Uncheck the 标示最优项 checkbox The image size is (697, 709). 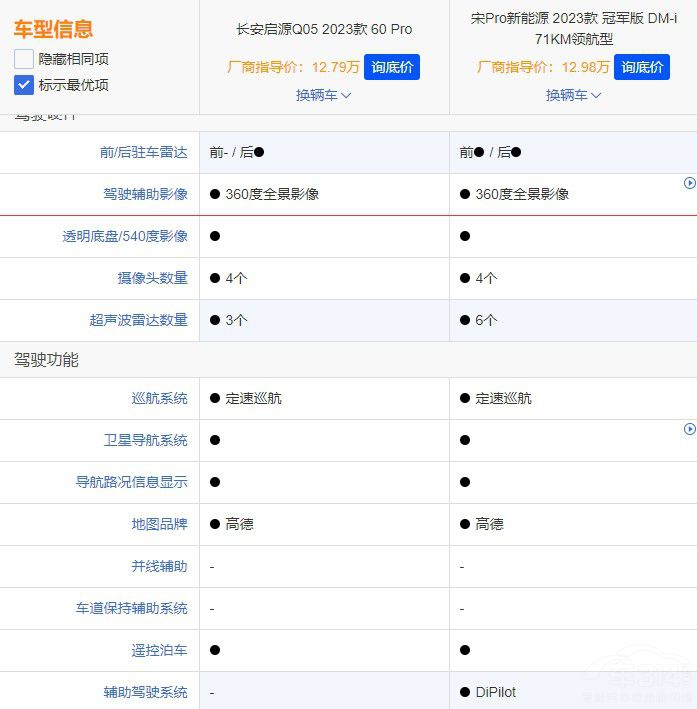coord(24,85)
